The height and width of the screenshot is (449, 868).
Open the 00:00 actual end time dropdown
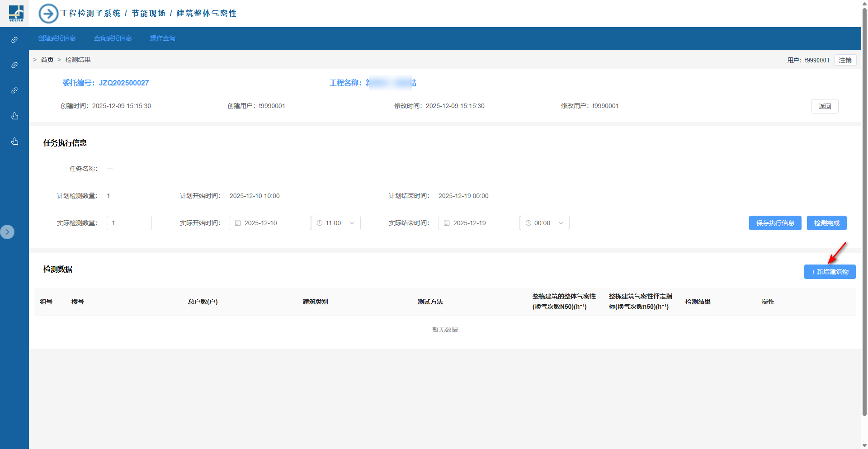(x=545, y=223)
